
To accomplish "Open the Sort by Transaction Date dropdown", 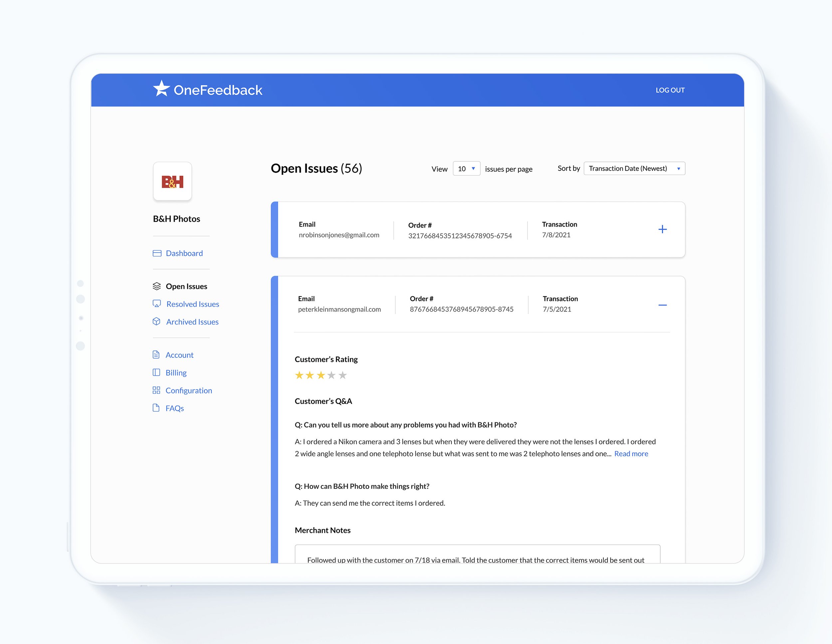I will click(x=634, y=168).
